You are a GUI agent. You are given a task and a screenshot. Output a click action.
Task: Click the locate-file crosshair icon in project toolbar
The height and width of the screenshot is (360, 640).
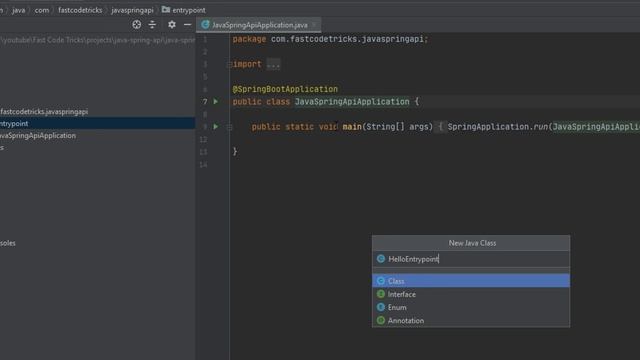pyautogui.click(x=137, y=24)
